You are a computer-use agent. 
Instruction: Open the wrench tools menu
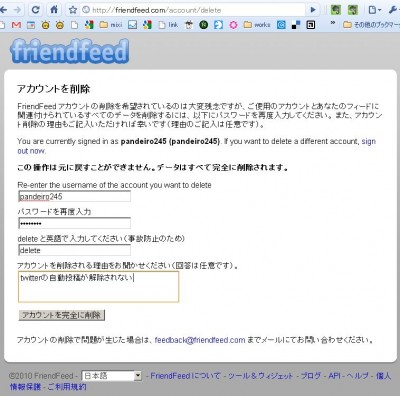pos(394,10)
